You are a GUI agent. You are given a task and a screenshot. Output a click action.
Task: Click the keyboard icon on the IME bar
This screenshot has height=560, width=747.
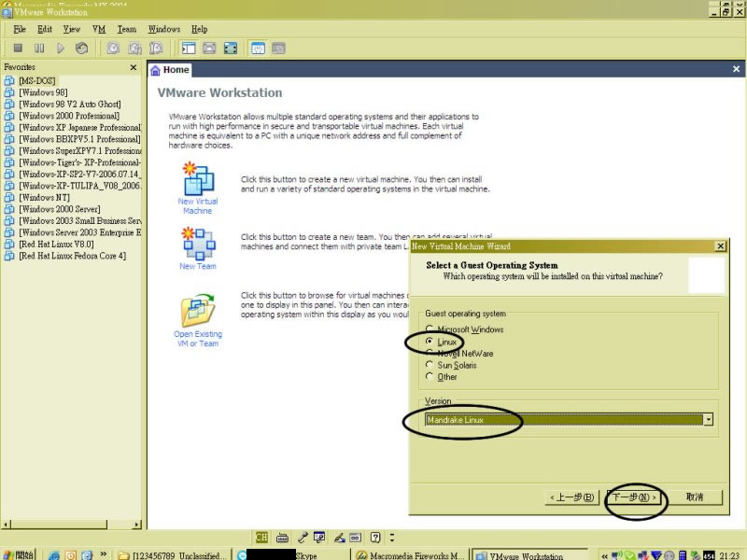(x=283, y=538)
